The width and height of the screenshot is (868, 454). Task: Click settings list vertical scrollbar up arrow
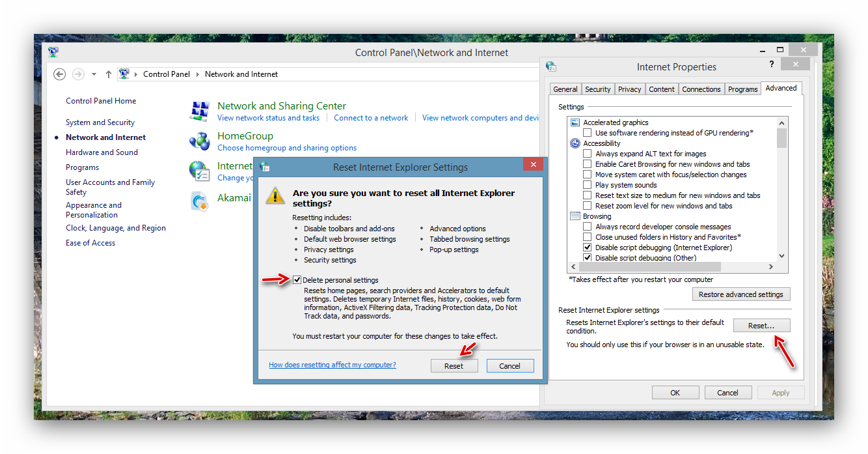click(x=781, y=122)
